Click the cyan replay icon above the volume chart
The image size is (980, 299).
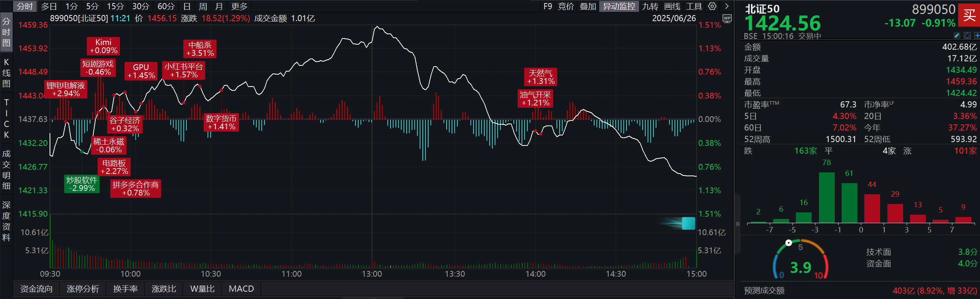pyautogui.click(x=688, y=223)
